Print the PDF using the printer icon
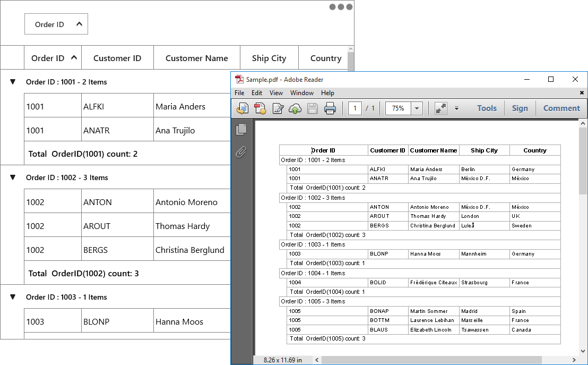The height and width of the screenshot is (365, 588). tap(330, 108)
